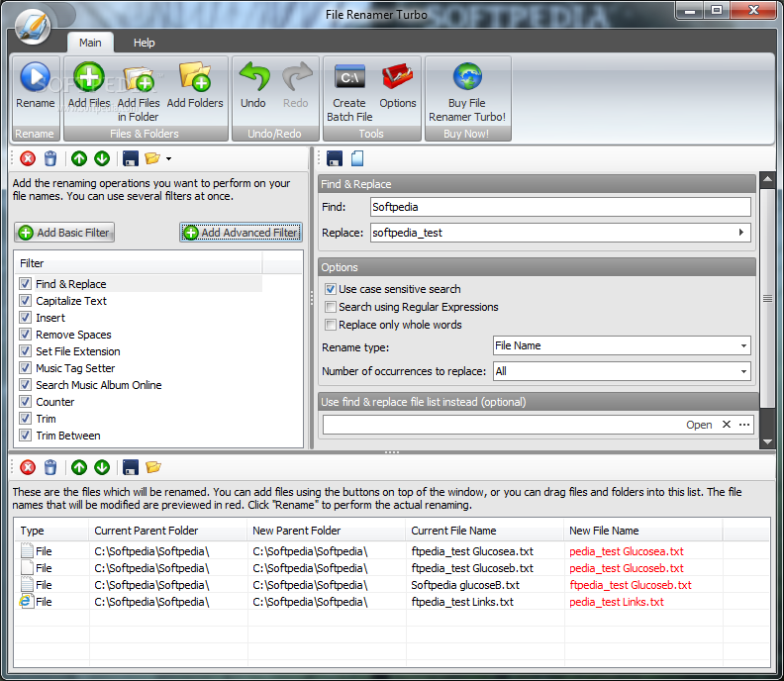Viewport: 784px width, 681px height.
Task: Move selected file down in list
Action: click(x=102, y=467)
